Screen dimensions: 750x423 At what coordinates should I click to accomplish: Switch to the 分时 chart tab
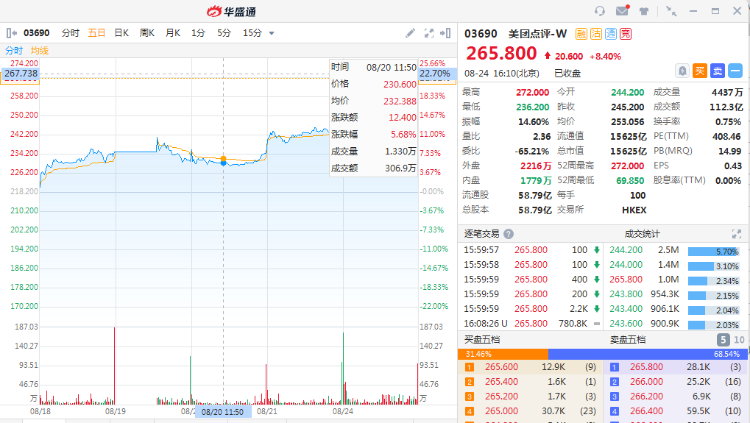tap(70, 33)
